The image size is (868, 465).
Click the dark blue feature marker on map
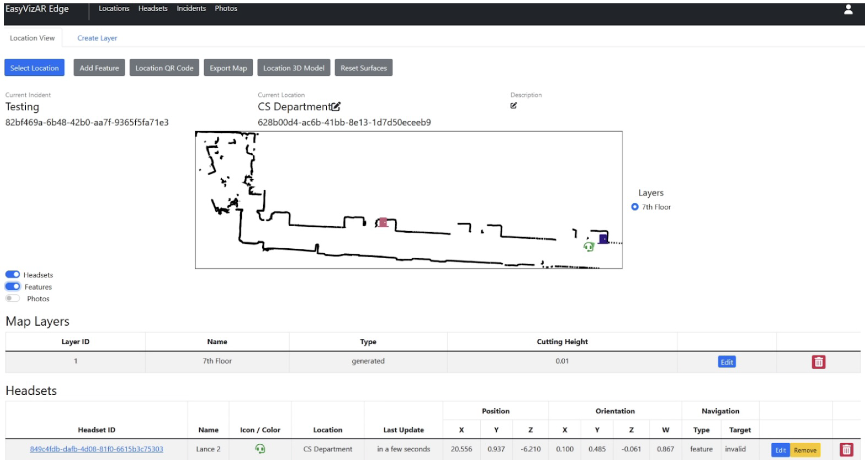603,239
